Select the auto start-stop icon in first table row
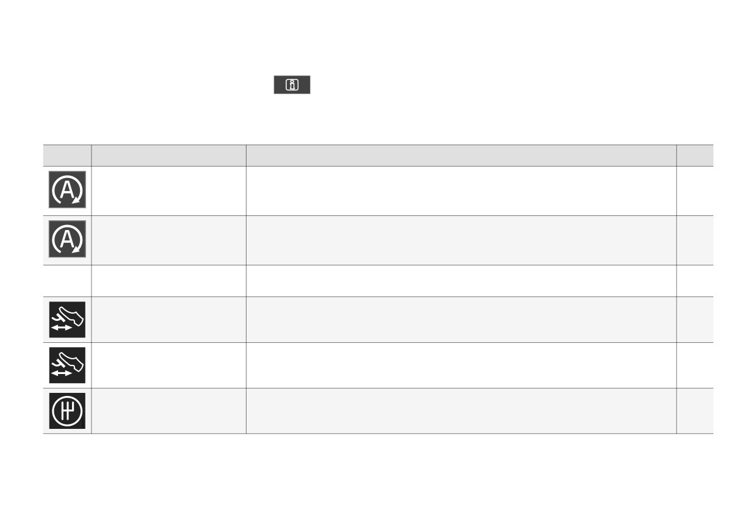This screenshot has width=756, height=532. tap(67, 190)
